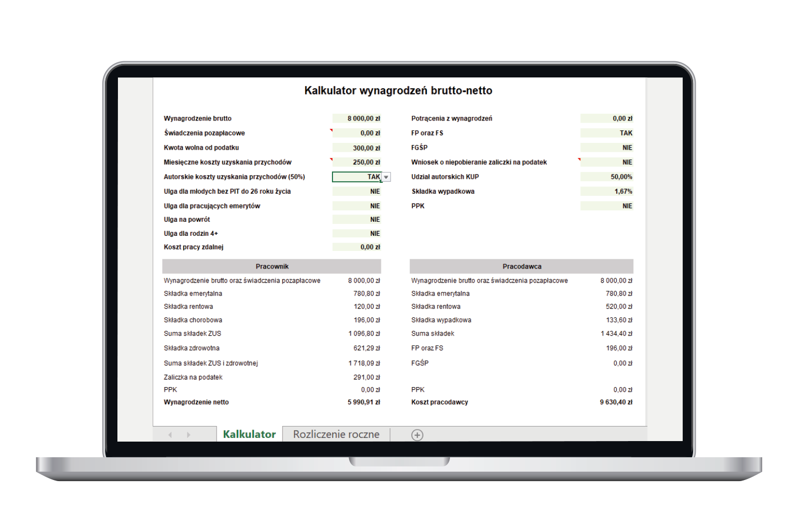Screen dimensions: 798x532
Task: Switch to the Kalkulator sheet tab
Action: point(249,434)
